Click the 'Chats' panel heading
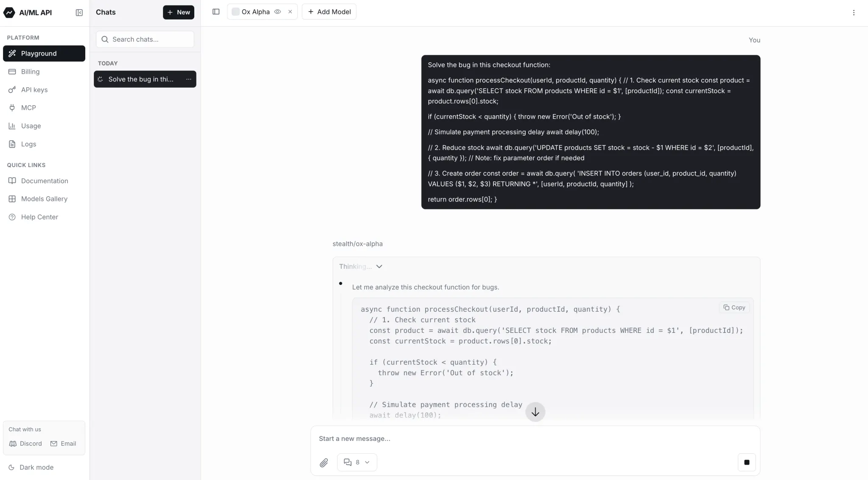Viewport: 868px width, 480px height. click(106, 12)
